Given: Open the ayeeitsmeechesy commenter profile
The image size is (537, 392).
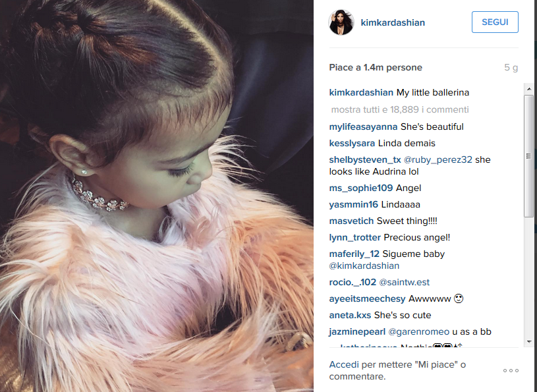Looking at the screenshot, I should click(367, 299).
